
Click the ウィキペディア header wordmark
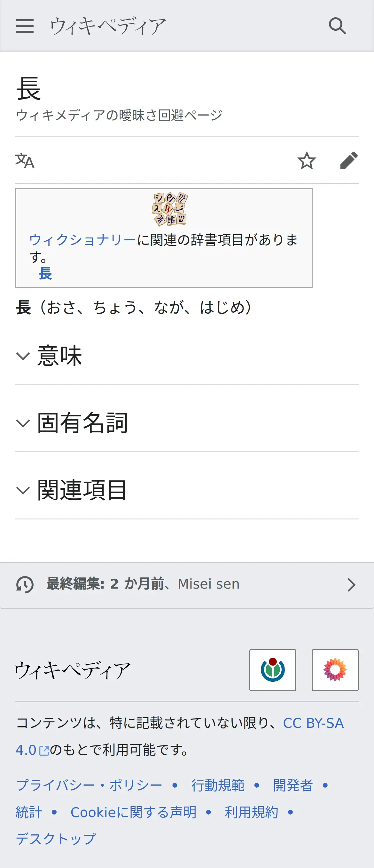108,26
